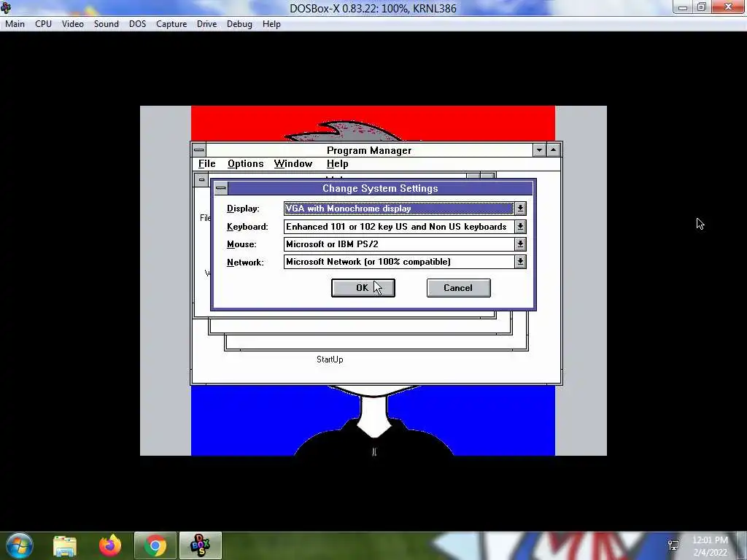Open Program Manager's Options menu

point(245,164)
